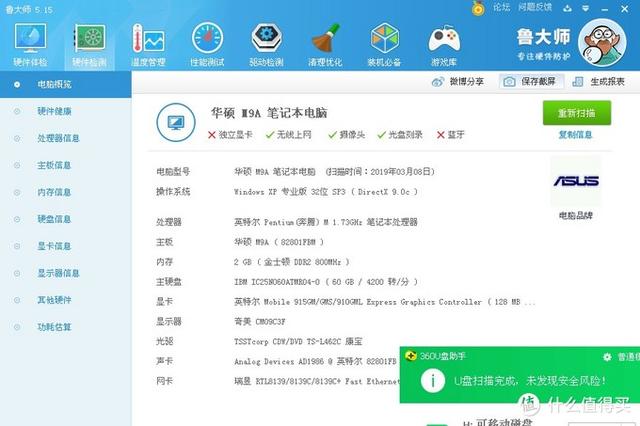Viewport: 640px width, 426px height.
Task: Click 生成报表 to generate report
Action: click(598, 82)
